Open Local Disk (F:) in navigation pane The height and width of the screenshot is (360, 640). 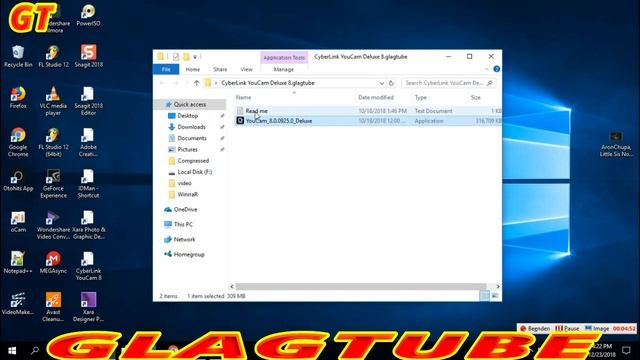195,172
